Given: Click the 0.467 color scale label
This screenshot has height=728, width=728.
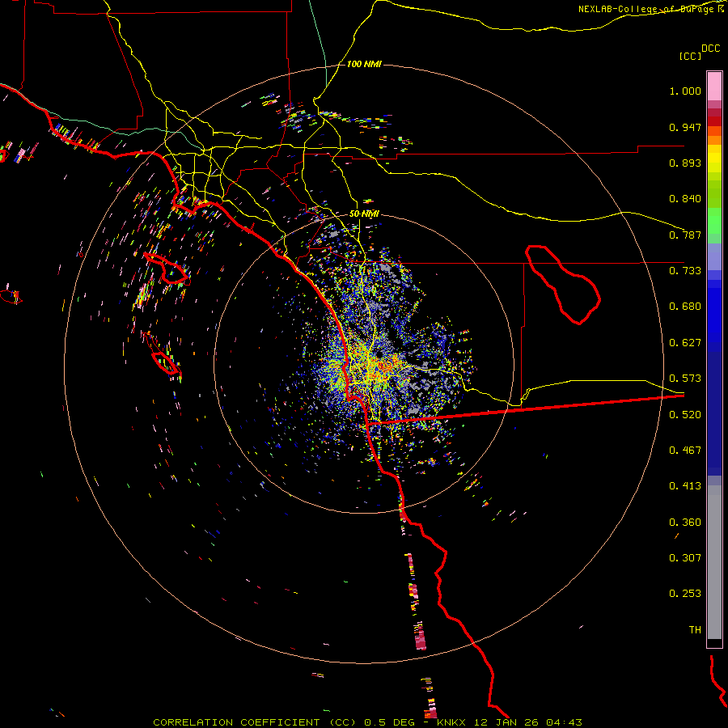Looking at the screenshot, I should click(685, 451).
